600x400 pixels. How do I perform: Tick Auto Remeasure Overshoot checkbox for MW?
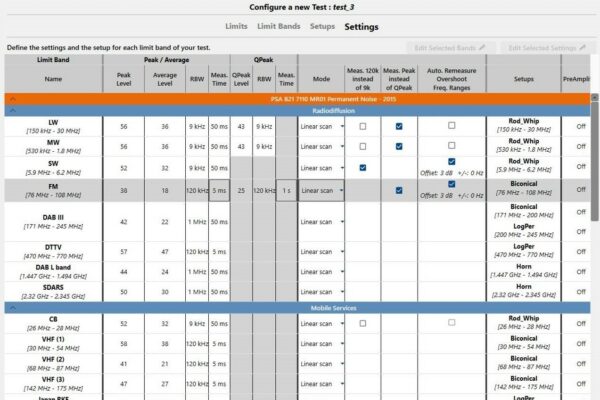click(452, 146)
